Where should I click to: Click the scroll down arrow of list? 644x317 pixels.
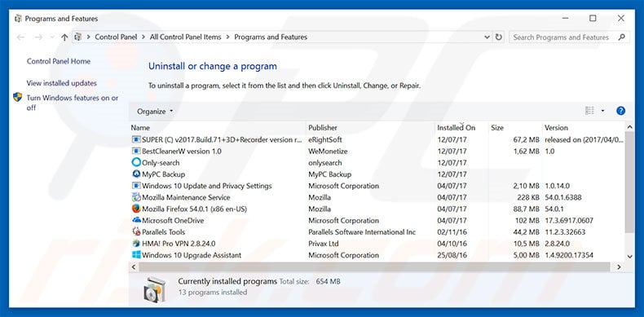coord(629,256)
